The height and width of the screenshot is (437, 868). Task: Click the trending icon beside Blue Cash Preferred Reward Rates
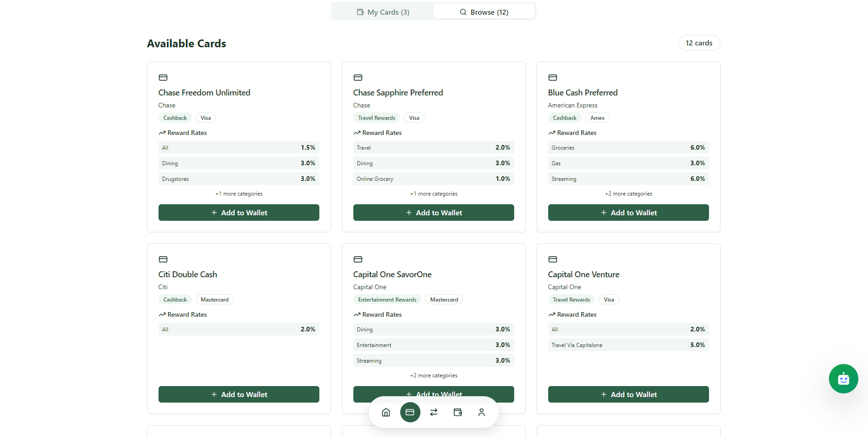(552, 133)
